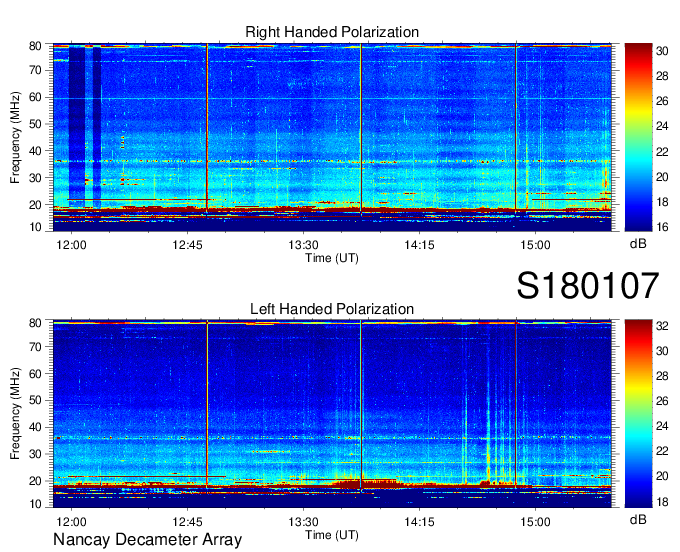Click the left-handed polarization spectrogram
The width and height of the screenshot is (680, 552).
332,414
